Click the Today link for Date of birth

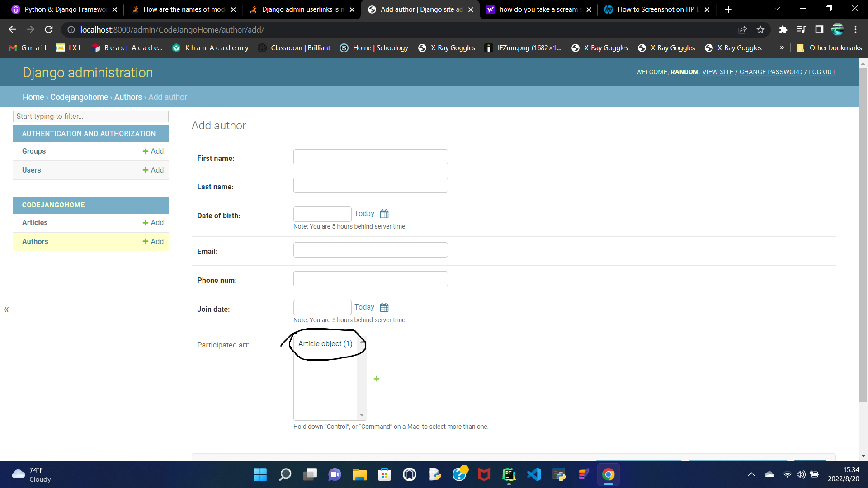pyautogui.click(x=363, y=213)
